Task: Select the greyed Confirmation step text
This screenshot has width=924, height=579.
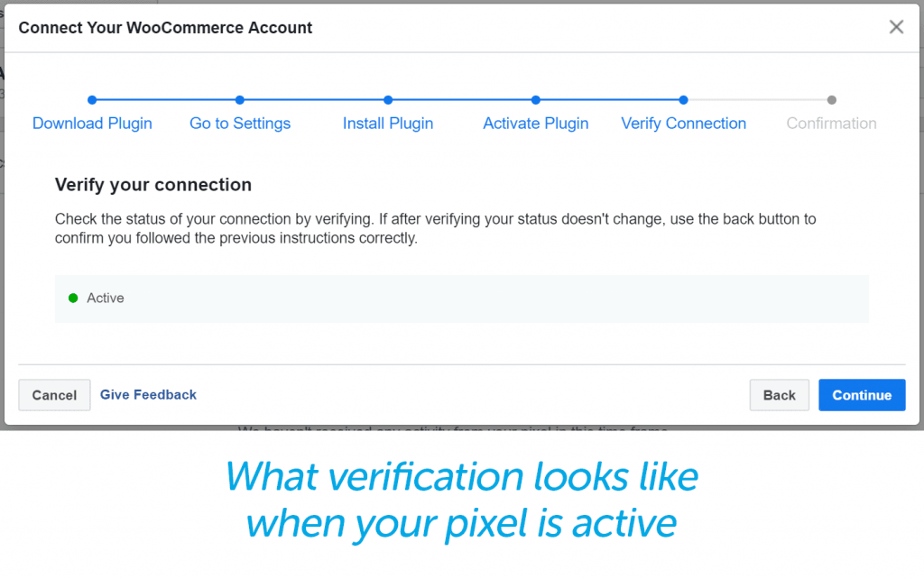Action: 831,124
